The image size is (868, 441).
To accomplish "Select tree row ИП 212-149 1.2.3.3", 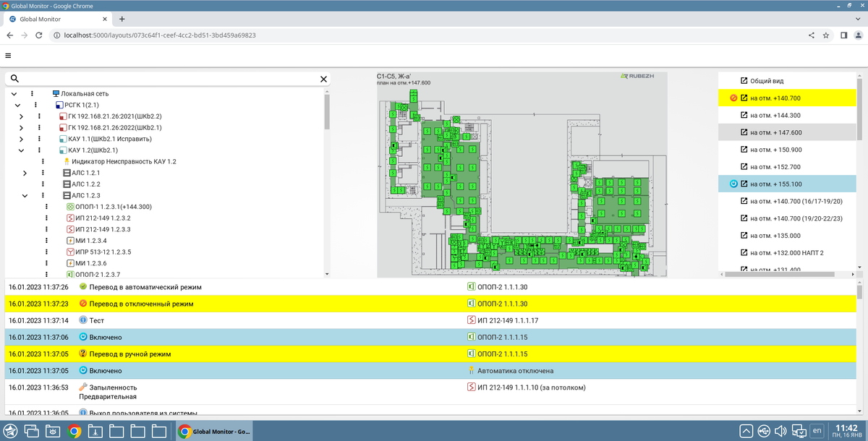I will (x=102, y=229).
